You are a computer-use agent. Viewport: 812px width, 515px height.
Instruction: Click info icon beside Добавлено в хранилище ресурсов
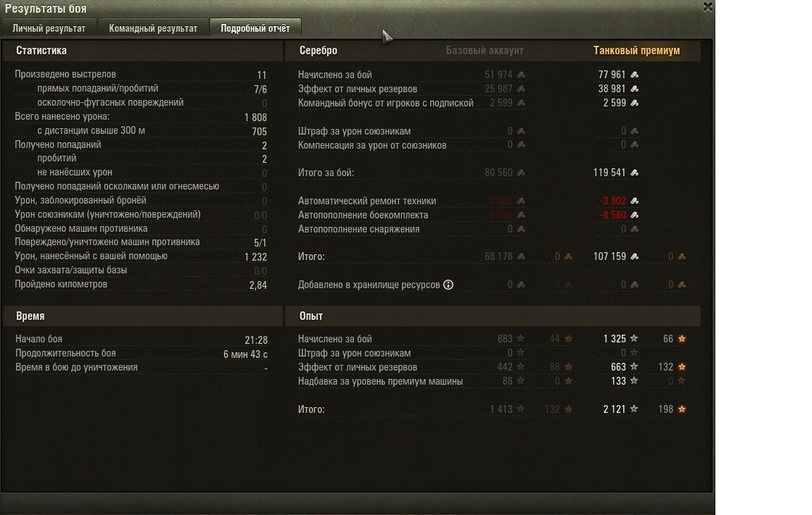point(448,285)
